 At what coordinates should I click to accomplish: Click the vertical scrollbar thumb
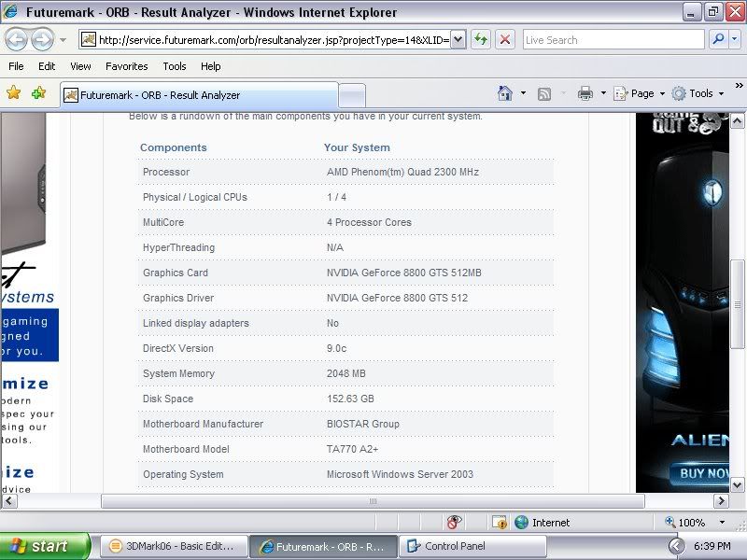(x=737, y=304)
